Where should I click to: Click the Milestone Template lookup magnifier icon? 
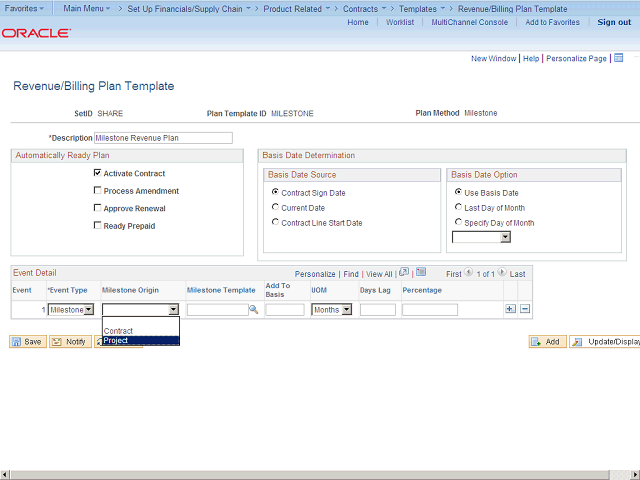tap(253, 310)
